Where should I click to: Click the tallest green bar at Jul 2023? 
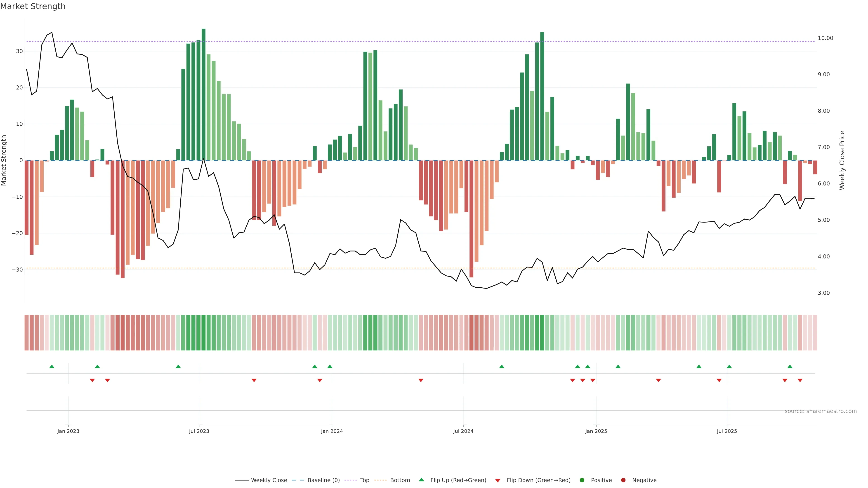click(x=203, y=94)
